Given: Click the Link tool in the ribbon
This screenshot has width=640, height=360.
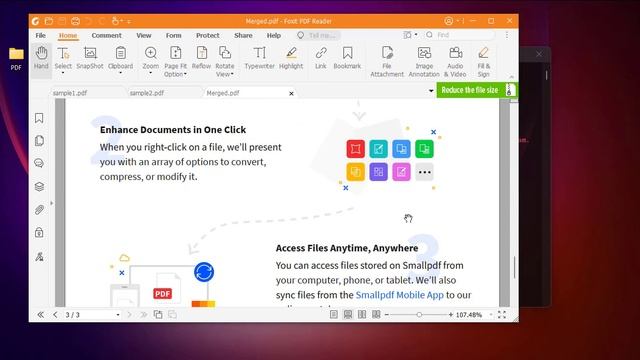Looking at the screenshot, I should click(x=321, y=58).
